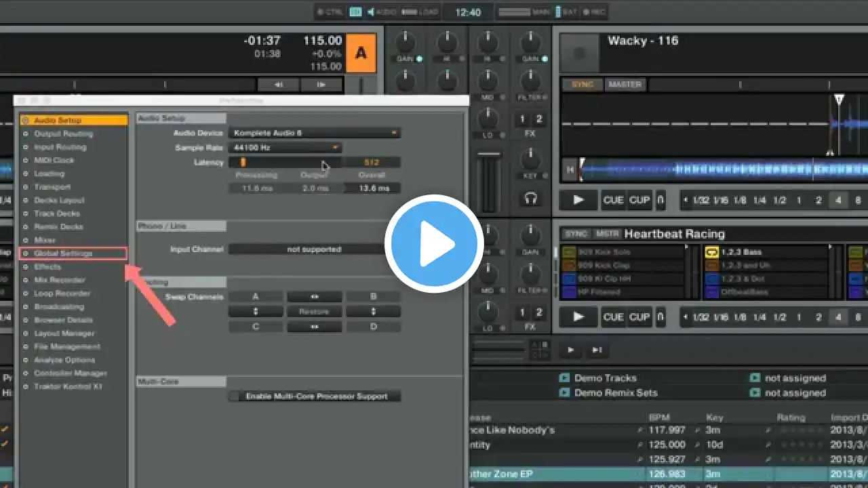
Task: Toggle the headphone cue button in mixer
Action: [530, 199]
